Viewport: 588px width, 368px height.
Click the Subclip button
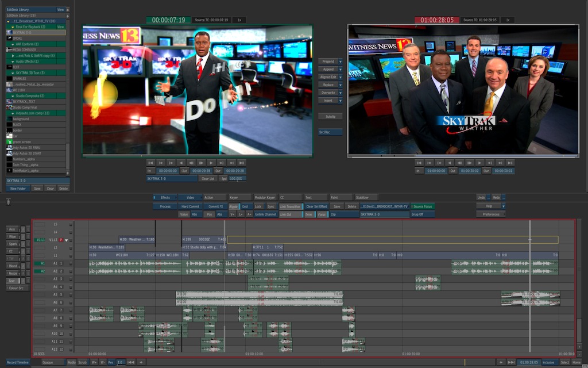[x=330, y=116]
